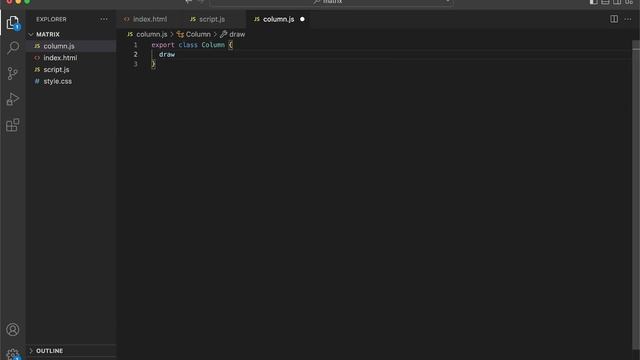Click line number 2 in gutter
Image resolution: width=640 pixels, height=360 pixels.
pyautogui.click(x=135, y=54)
